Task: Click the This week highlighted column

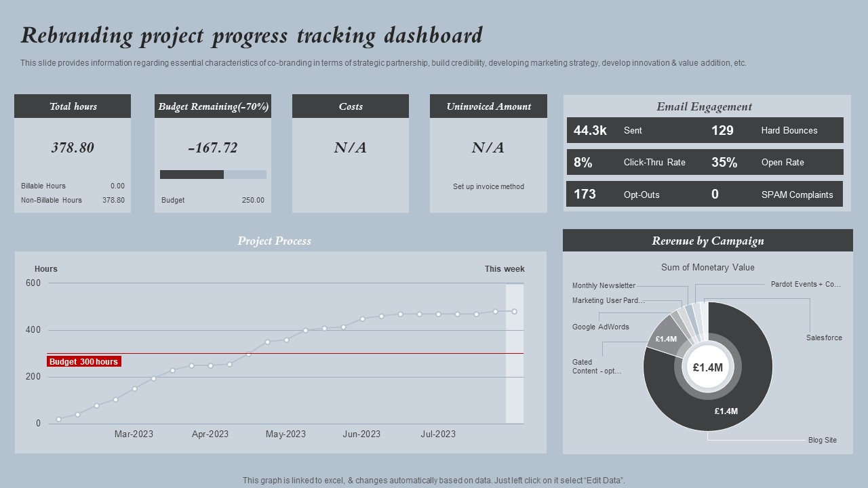Action: click(x=515, y=353)
